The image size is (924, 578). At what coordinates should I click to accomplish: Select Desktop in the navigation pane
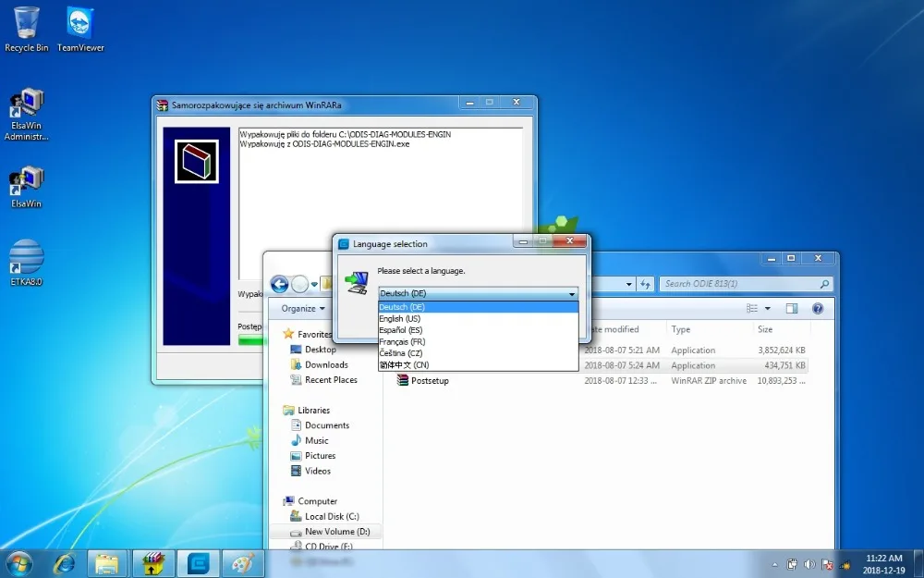click(320, 350)
